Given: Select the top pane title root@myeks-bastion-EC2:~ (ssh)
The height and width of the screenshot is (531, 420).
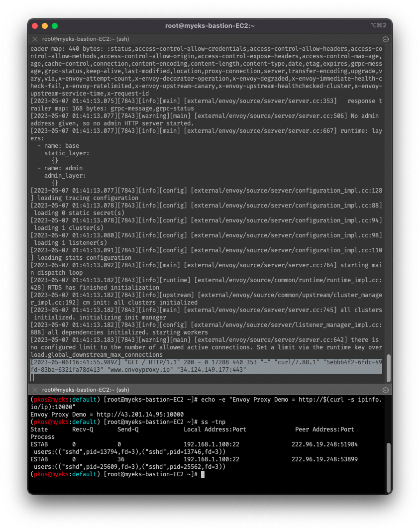Looking at the screenshot, I should point(86,39).
